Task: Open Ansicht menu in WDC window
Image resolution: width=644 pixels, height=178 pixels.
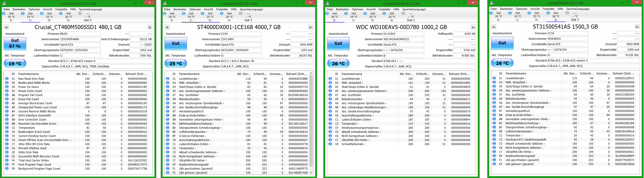Action: coord(371,9)
